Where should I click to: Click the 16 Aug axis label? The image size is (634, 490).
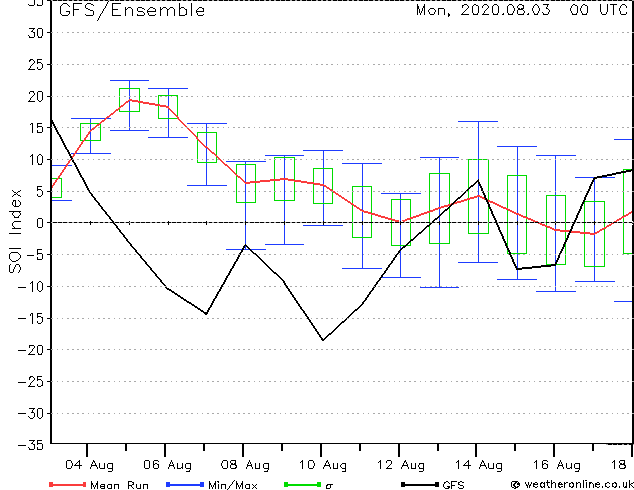tap(556, 465)
